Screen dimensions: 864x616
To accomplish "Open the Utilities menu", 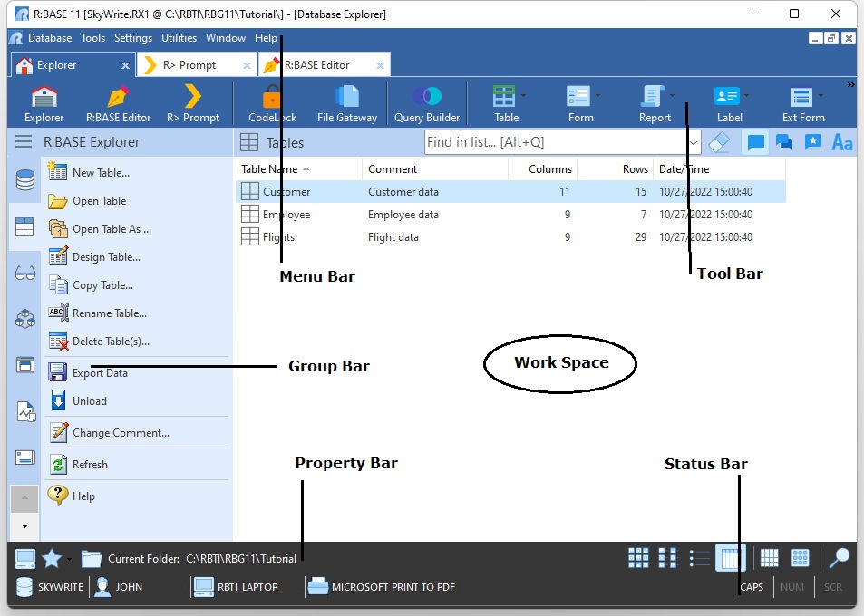I will point(180,38).
